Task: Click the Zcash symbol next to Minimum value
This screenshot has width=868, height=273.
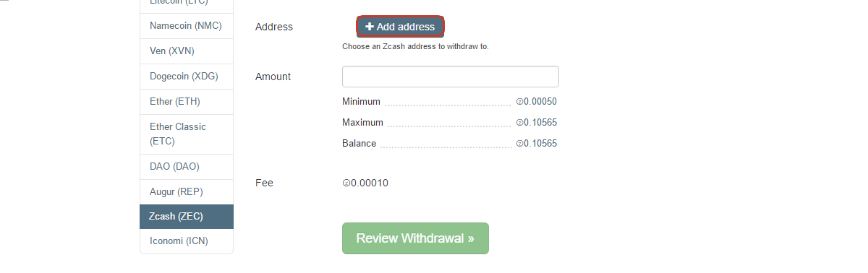Action: [x=519, y=102]
